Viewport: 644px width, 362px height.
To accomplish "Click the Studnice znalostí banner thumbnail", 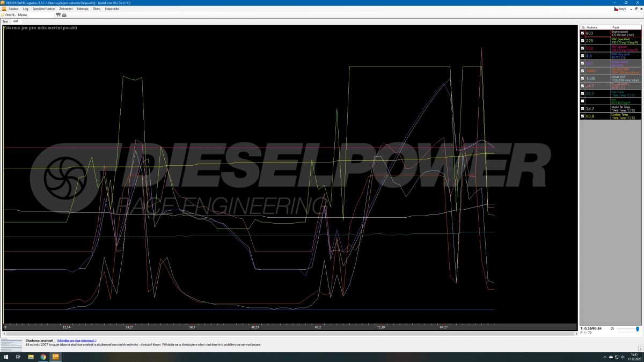I will coord(11,344).
